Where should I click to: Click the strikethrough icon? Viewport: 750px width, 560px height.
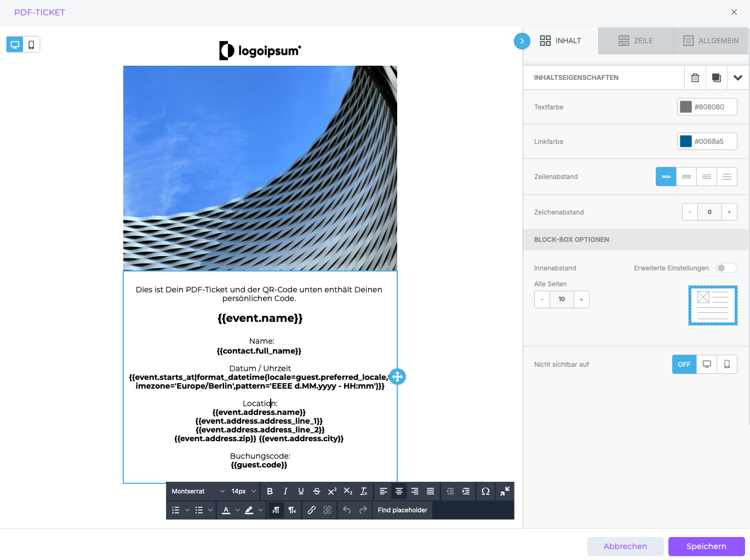[x=317, y=492]
